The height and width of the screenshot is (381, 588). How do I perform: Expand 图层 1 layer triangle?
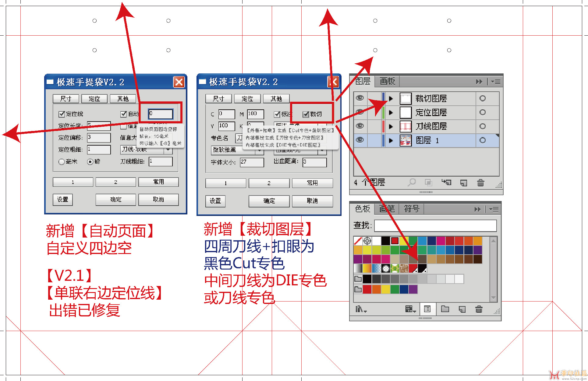point(391,140)
